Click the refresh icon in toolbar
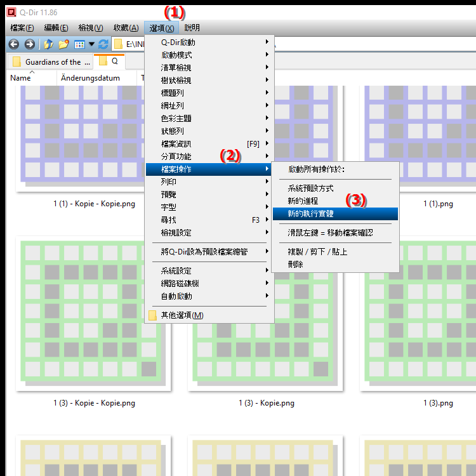Image resolution: width=476 pixels, height=476 pixels. click(103, 44)
